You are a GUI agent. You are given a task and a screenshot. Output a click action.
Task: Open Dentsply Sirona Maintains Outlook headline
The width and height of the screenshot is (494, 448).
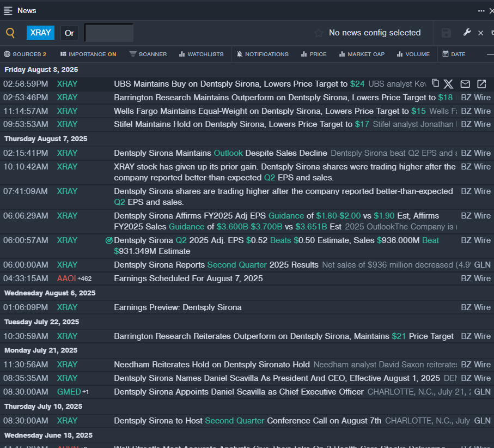[x=220, y=153]
